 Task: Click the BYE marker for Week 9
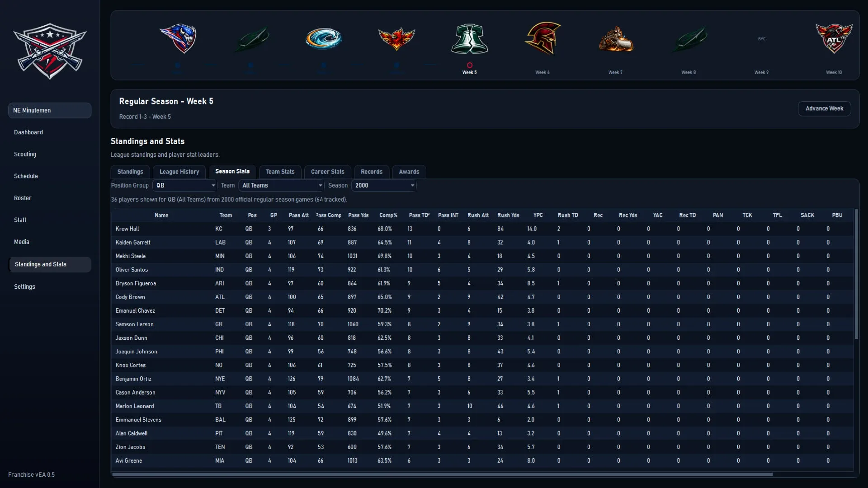[762, 39]
